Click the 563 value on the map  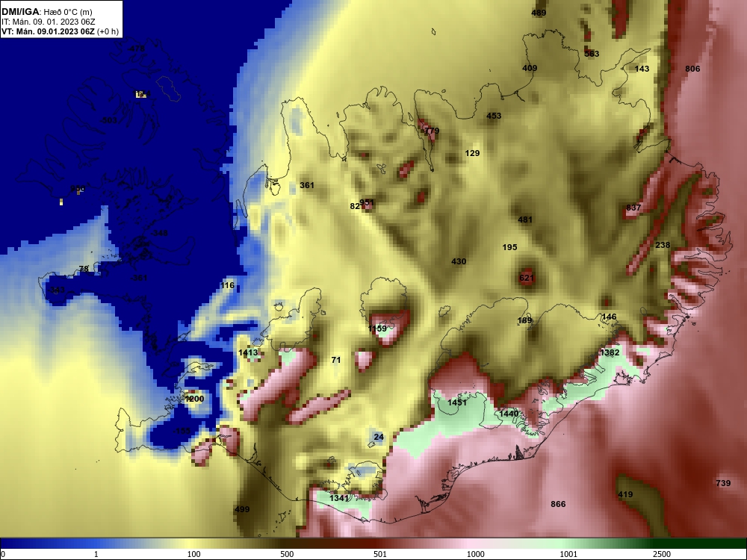[592, 54]
